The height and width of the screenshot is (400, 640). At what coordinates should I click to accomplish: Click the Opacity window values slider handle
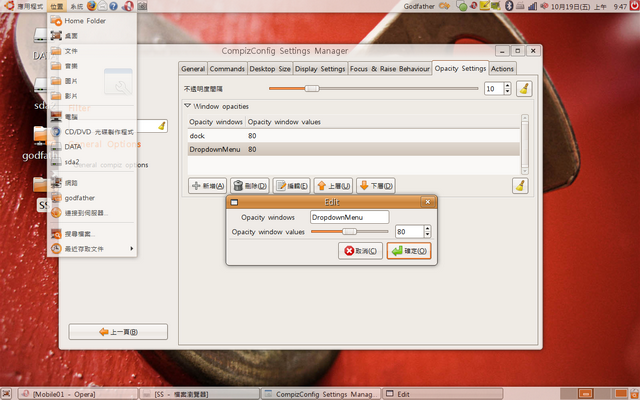349,231
